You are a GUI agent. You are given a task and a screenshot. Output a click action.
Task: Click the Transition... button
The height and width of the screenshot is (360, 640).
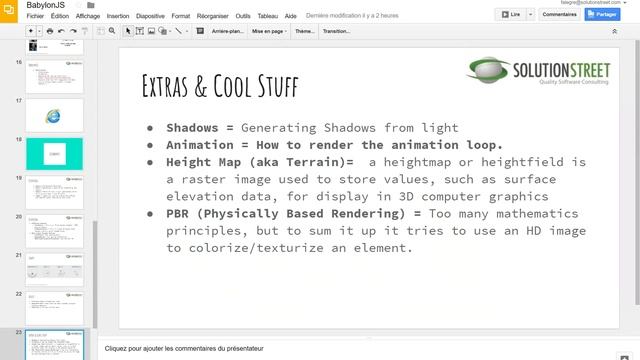pyautogui.click(x=336, y=31)
